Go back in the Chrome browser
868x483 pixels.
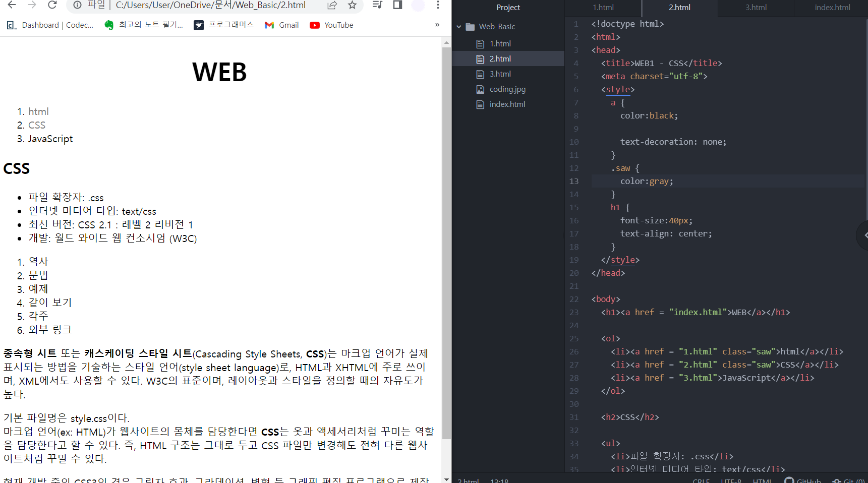[x=12, y=5]
